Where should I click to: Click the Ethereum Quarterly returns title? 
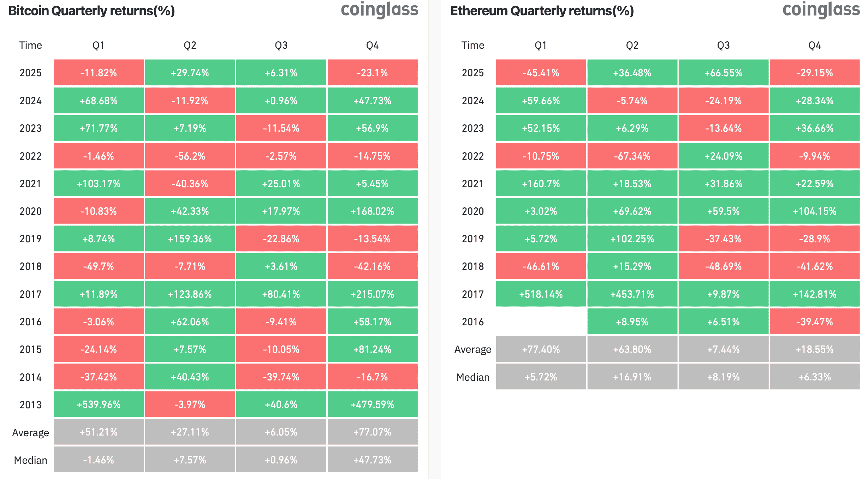coord(542,11)
